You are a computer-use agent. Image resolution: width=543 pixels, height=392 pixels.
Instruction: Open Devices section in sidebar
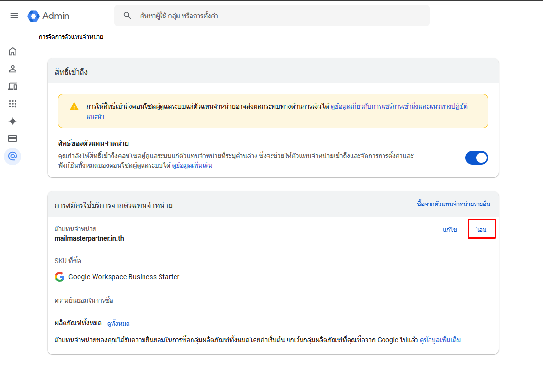13,86
